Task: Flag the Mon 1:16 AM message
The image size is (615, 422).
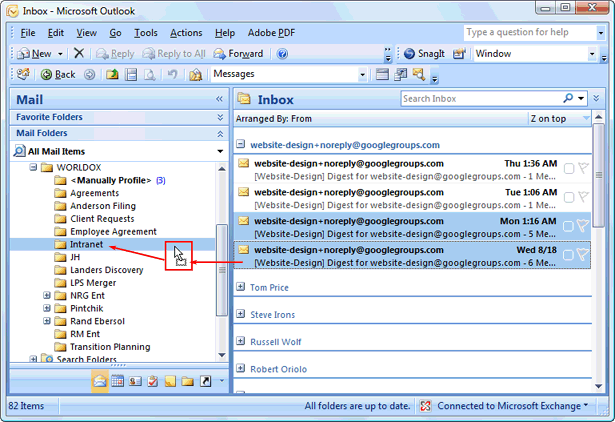Action: coord(583,226)
